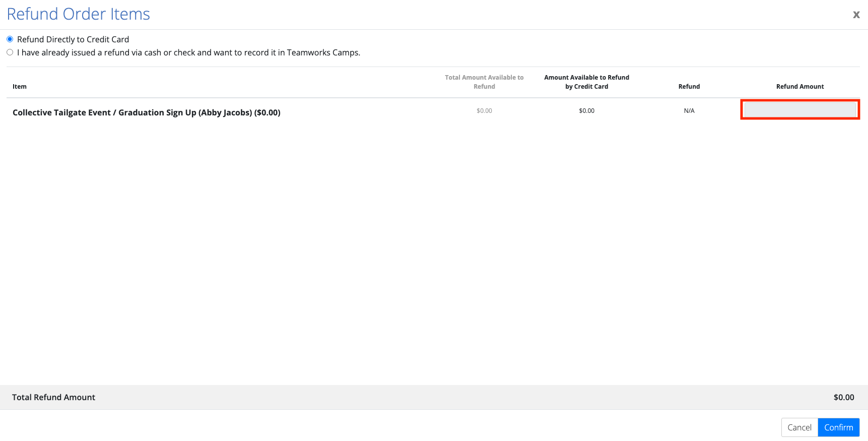Select the Refund Directly to Credit Card radio button
The height and width of the screenshot is (441, 868).
10,39
